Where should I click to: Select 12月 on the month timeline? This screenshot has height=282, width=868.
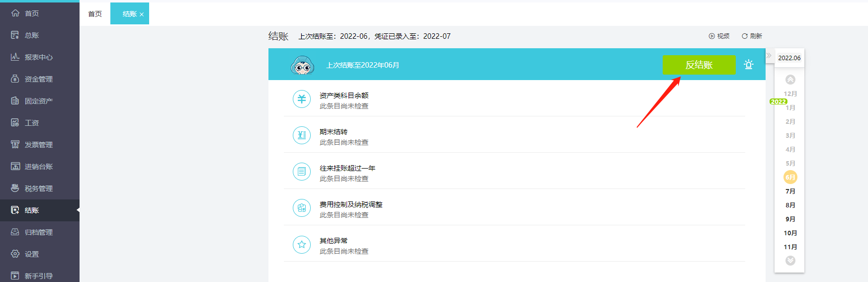(x=790, y=94)
